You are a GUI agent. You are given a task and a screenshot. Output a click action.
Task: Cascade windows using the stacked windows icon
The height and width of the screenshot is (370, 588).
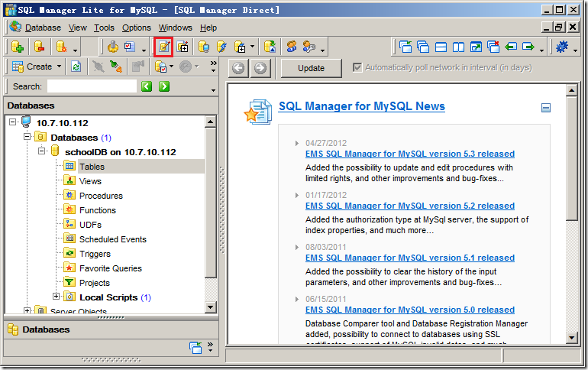point(423,47)
